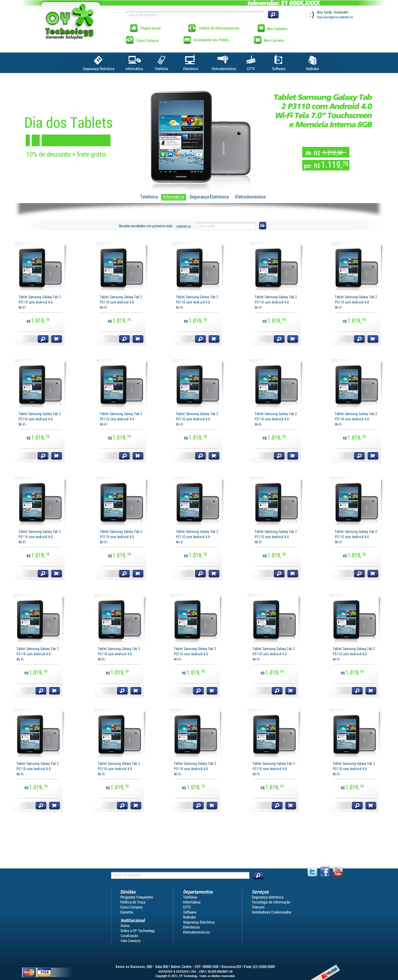
Task: Focus the top Busca de produtos field
Action: (195, 15)
